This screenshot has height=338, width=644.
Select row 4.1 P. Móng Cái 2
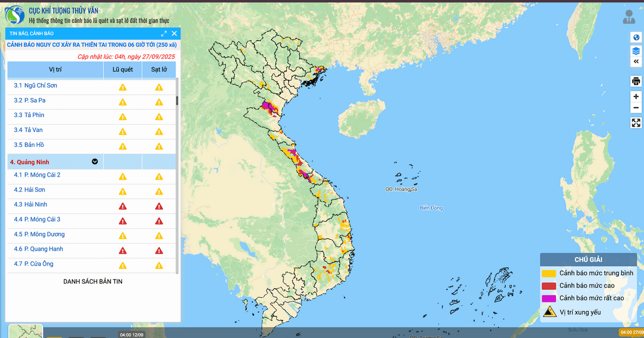coord(91,177)
